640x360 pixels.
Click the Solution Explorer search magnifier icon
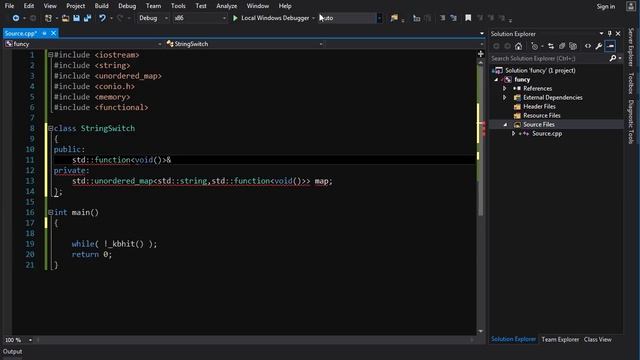pos(613,58)
